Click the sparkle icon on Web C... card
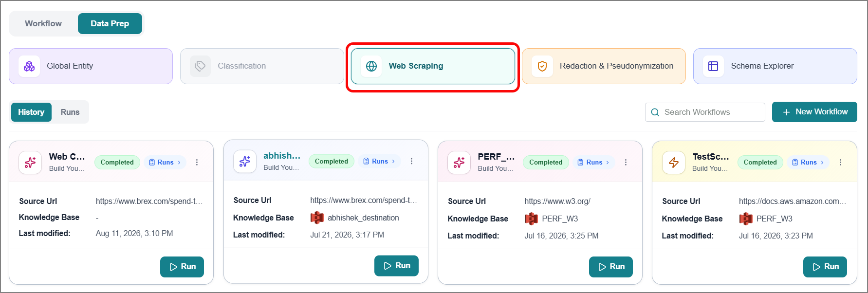868x293 pixels. click(30, 162)
